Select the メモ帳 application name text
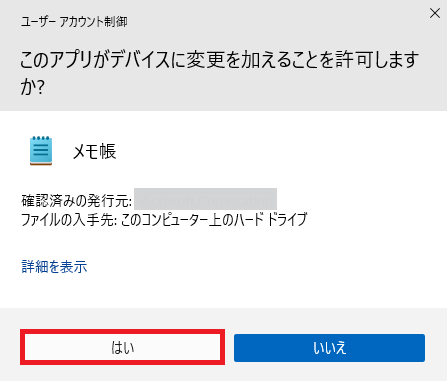The image size is (447, 381). coord(94,151)
